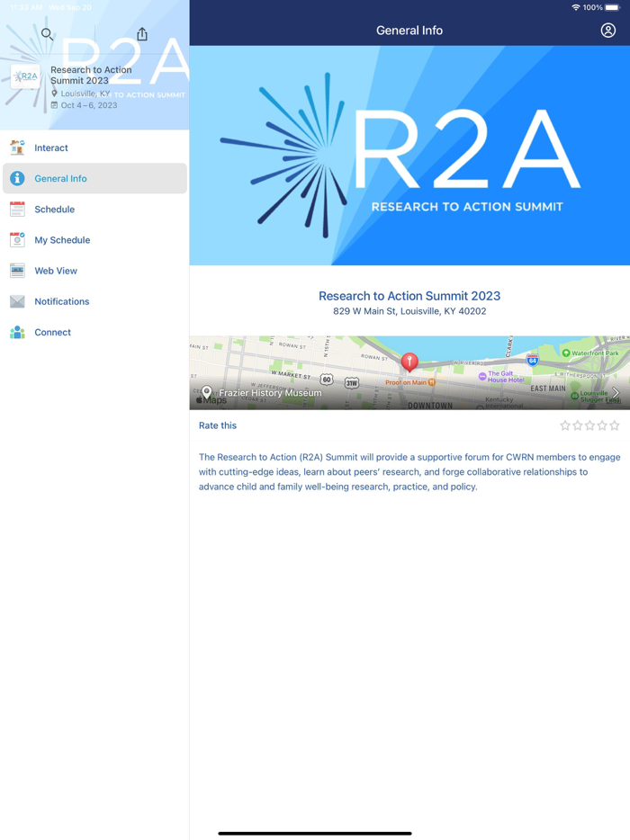Click the General Info blue info icon
The image size is (630, 840).
pos(17,178)
